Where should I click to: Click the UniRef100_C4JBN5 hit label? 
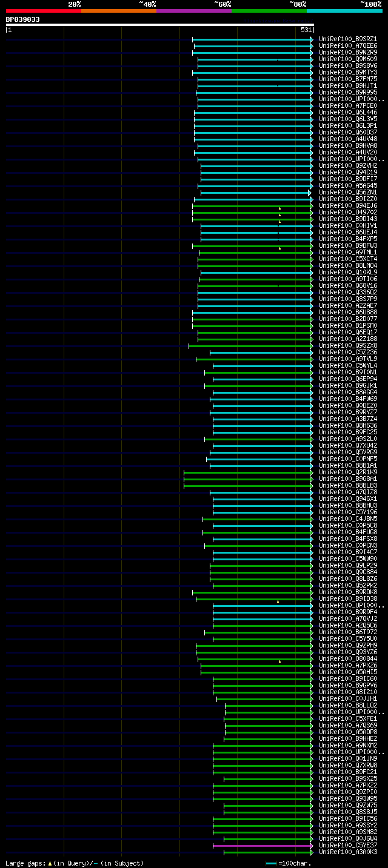tap(348, 518)
